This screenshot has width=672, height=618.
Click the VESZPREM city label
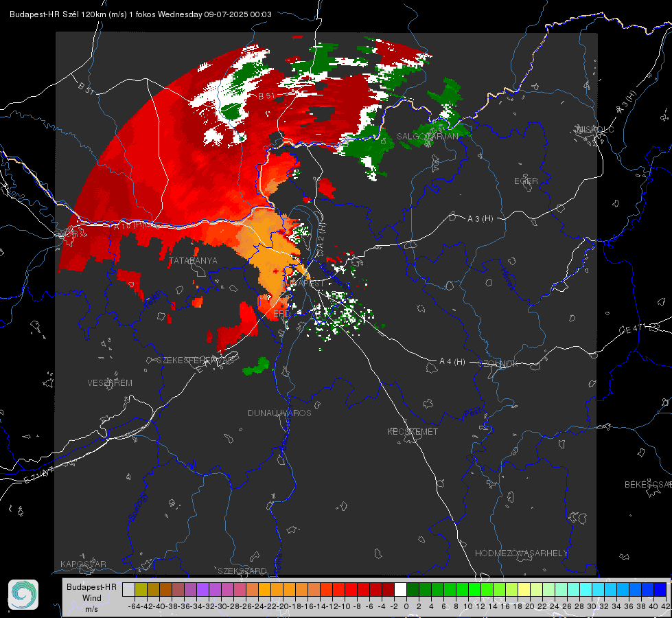[110, 383]
